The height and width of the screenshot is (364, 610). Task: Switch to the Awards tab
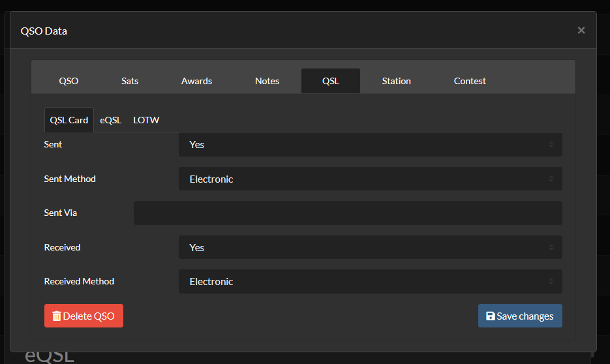(196, 81)
